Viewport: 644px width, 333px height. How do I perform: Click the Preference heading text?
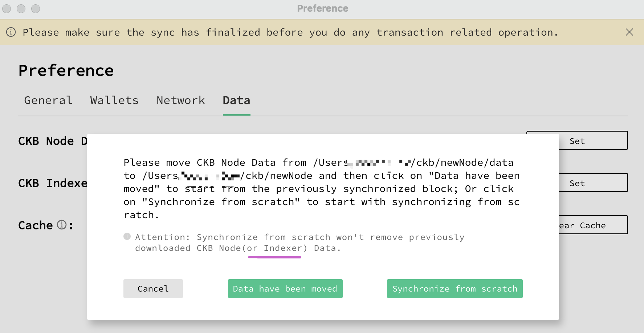(x=66, y=70)
